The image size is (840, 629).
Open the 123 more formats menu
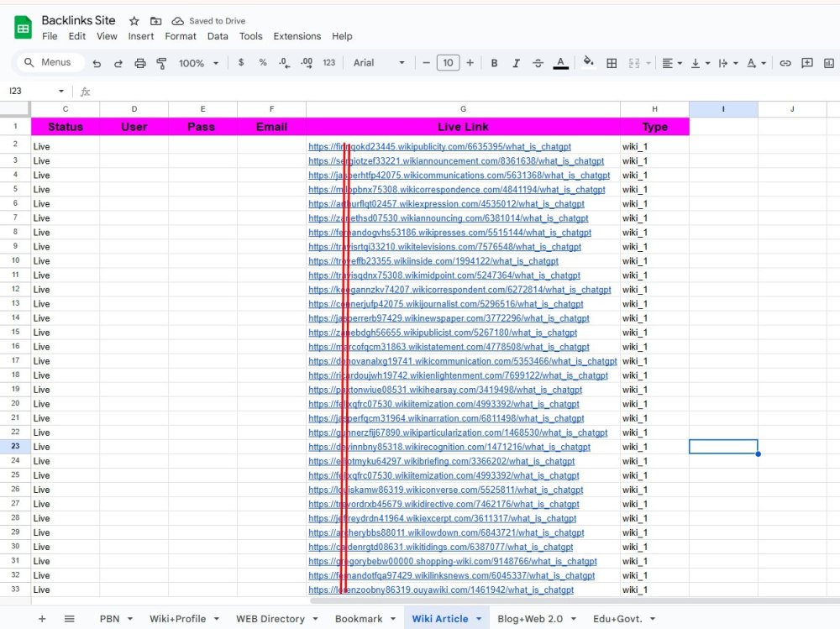pos(329,63)
